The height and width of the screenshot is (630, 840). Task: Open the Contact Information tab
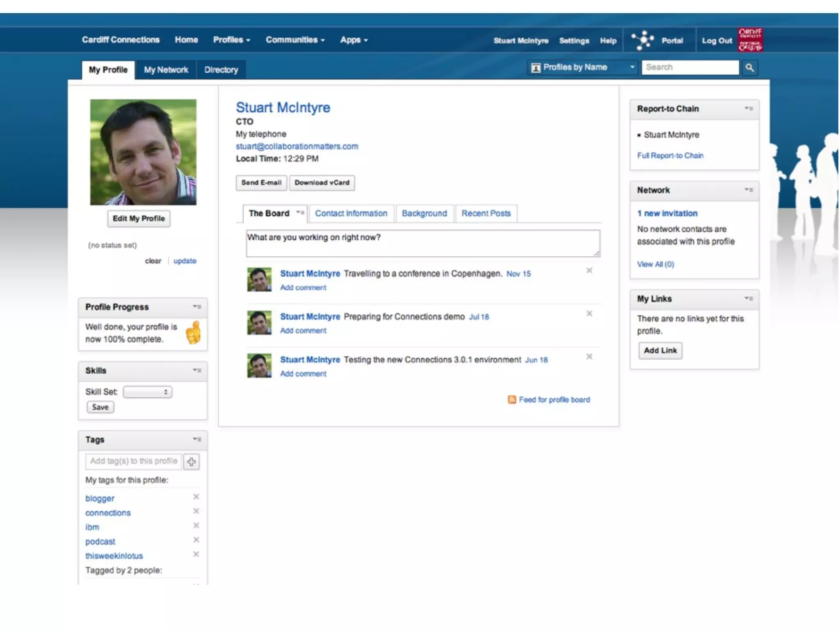(x=351, y=213)
